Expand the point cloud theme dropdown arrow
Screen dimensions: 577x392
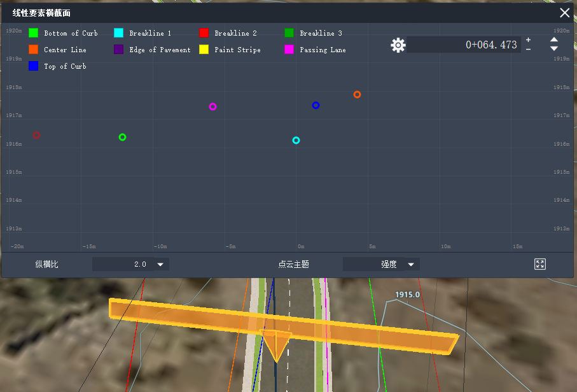point(411,264)
